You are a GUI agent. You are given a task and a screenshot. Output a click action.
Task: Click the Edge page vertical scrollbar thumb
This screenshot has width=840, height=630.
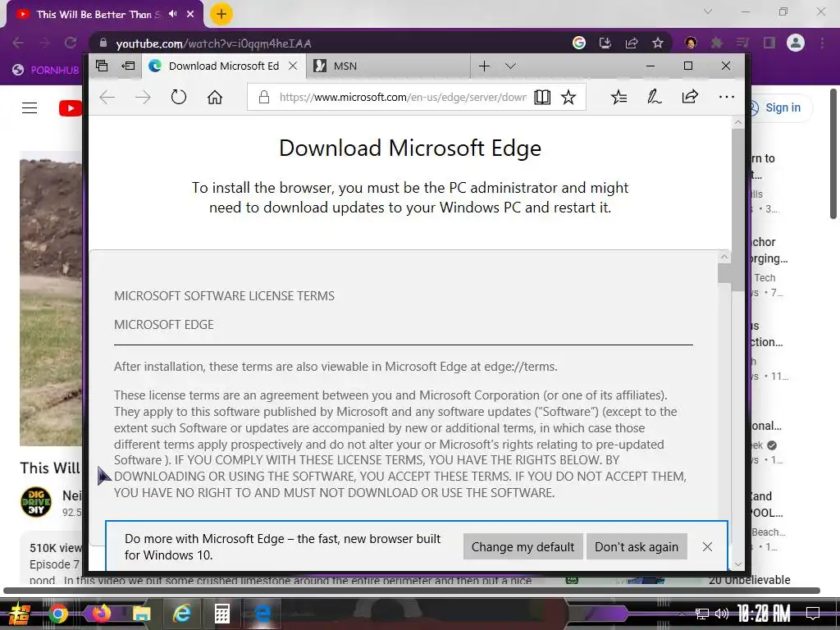point(738,209)
